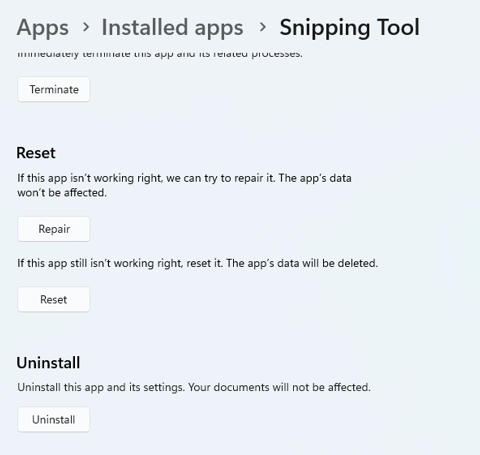The height and width of the screenshot is (455, 480).
Task: Go back to Apps breadcrumb
Action: coord(43,28)
